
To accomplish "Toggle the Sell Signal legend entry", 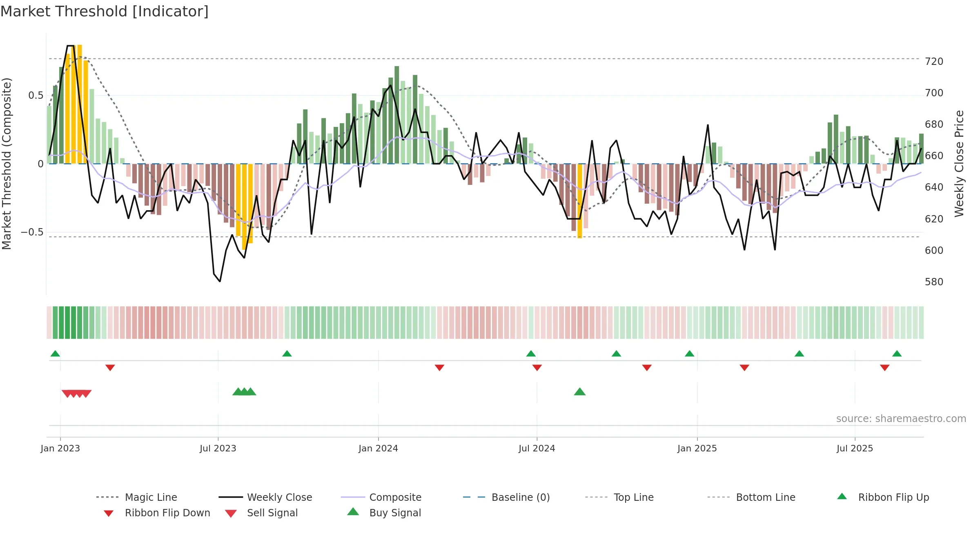I will 261,513.
